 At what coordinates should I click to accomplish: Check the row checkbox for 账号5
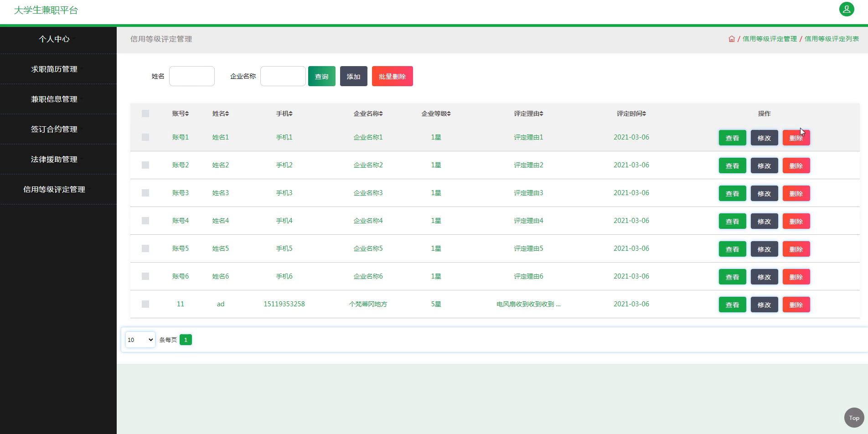pos(145,248)
